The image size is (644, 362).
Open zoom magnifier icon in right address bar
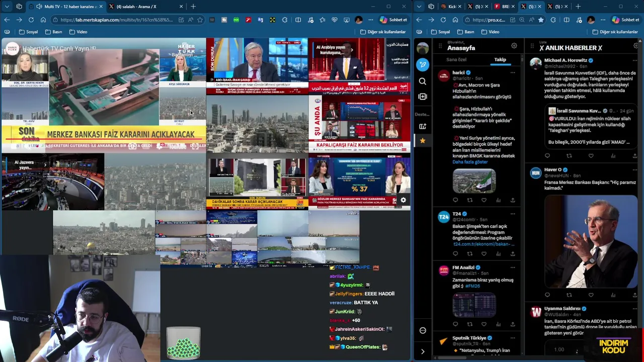click(x=522, y=20)
